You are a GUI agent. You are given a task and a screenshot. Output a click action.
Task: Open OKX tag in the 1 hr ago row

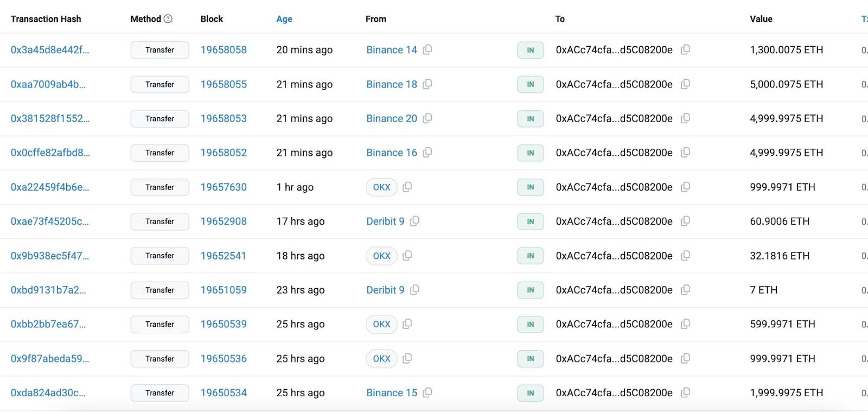tap(382, 187)
